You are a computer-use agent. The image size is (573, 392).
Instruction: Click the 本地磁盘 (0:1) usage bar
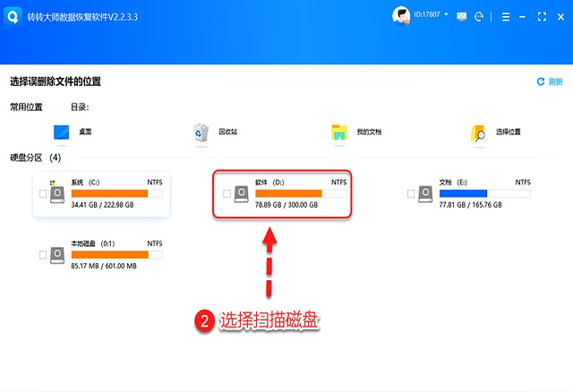click(117, 255)
